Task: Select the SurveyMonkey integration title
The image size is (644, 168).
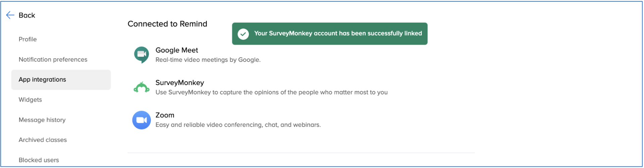Action: [x=180, y=83]
